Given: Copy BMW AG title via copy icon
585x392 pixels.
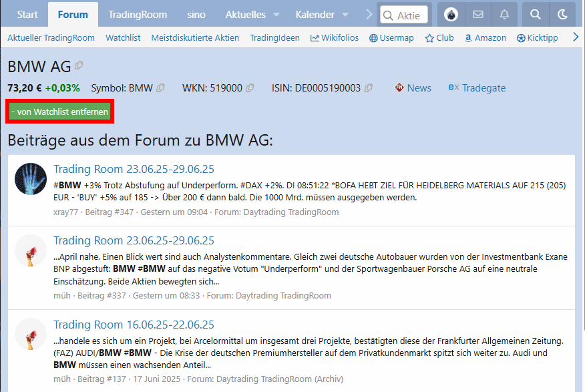Looking at the screenshot, I should click(x=79, y=65).
